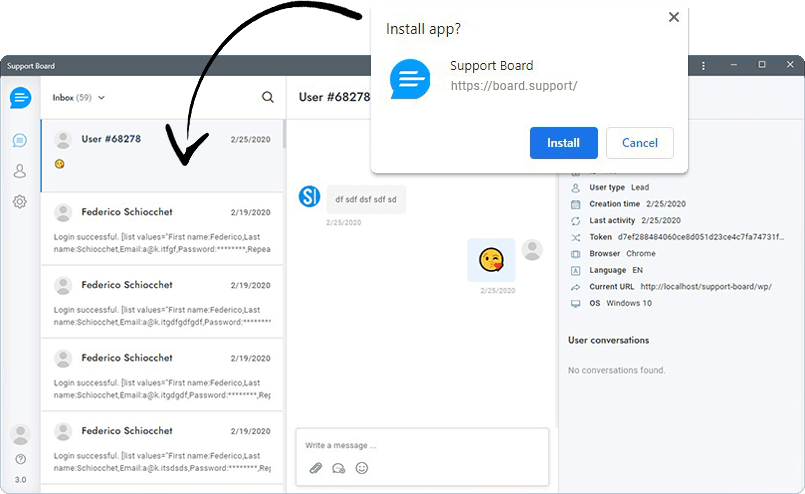Minimize the Support Board window
Viewport: 805px width, 494px height.
734,65
